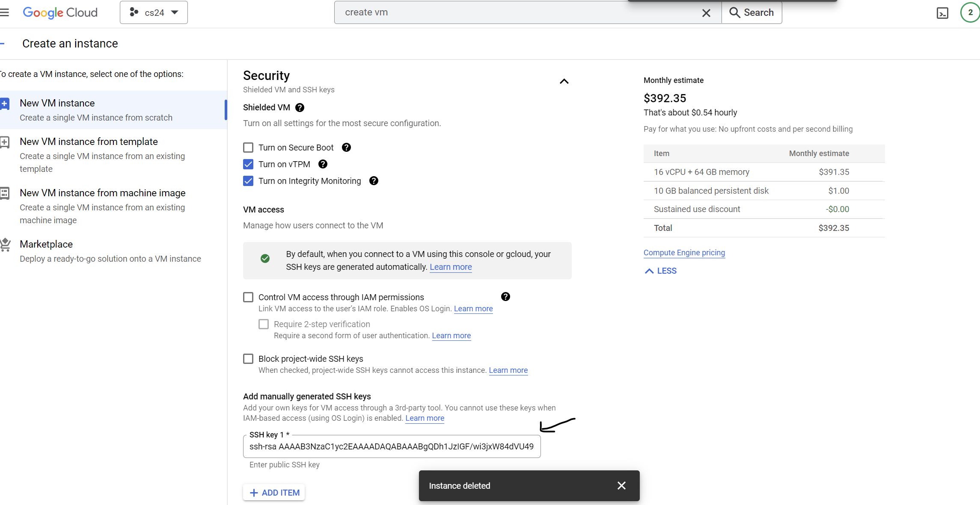Viewport: 980px width, 505px height.
Task: Enable Turn on Secure Boot checkbox
Action: [x=248, y=148]
